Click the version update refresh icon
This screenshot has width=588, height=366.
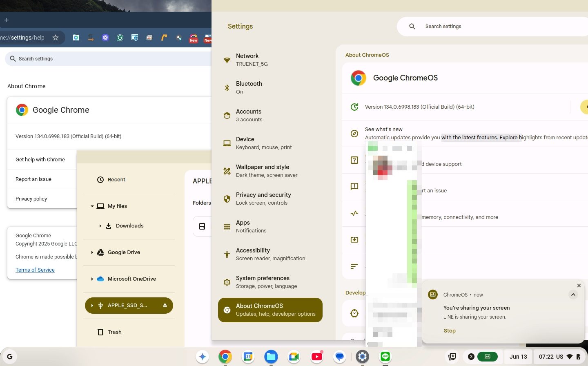pos(354,107)
